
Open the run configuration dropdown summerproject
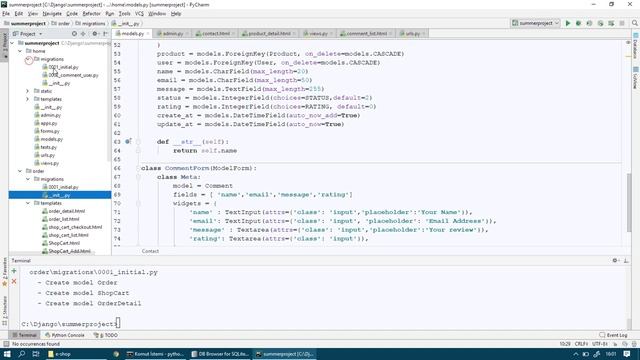536,23
